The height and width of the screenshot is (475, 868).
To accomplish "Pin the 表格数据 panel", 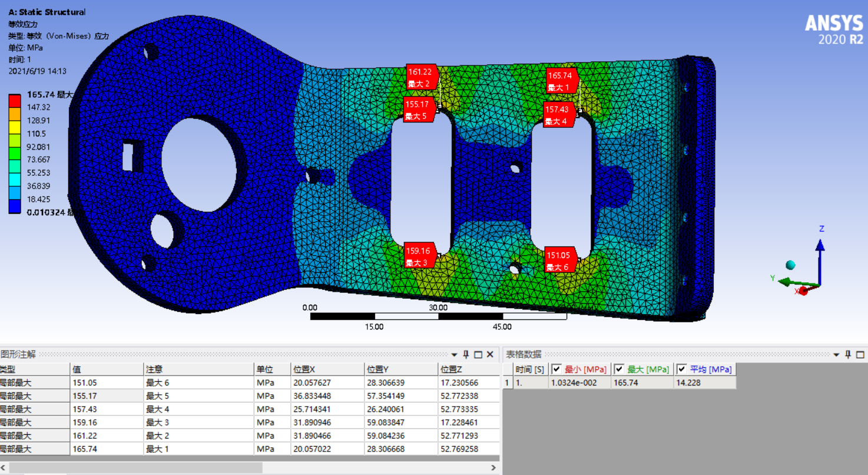I will coord(848,354).
